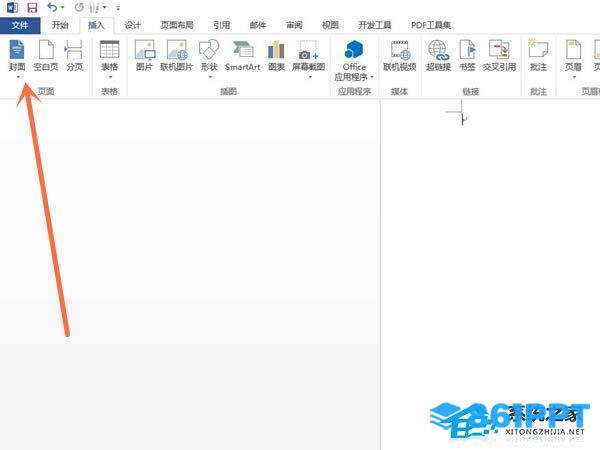Switch to the 邮件 (Mailings) tab
This screenshot has width=600, height=450.
pos(258,25)
